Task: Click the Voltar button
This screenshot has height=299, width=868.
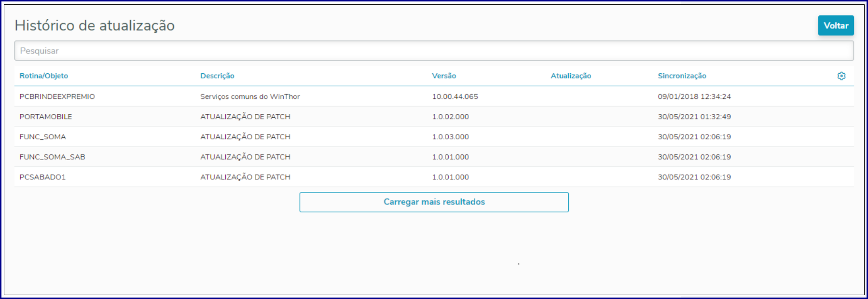Action: (836, 26)
